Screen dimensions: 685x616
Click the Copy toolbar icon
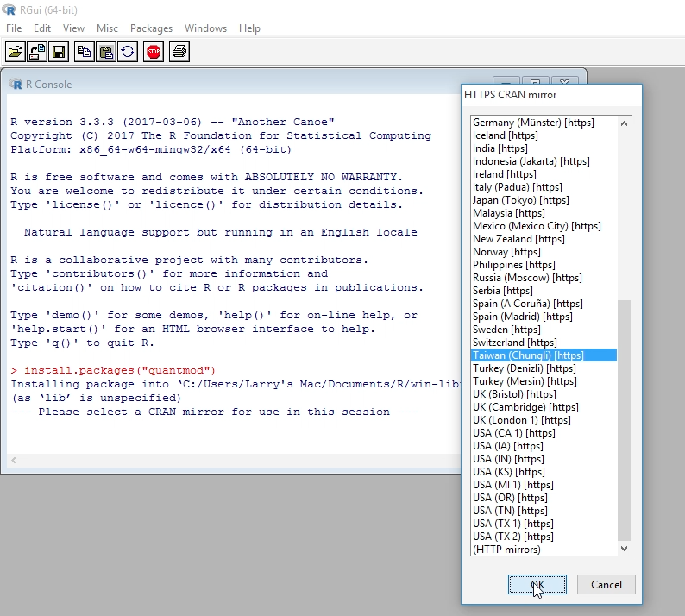tap(84, 52)
